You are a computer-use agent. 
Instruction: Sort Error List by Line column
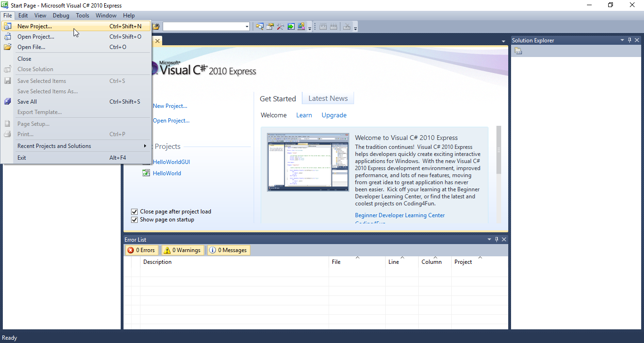(402, 262)
